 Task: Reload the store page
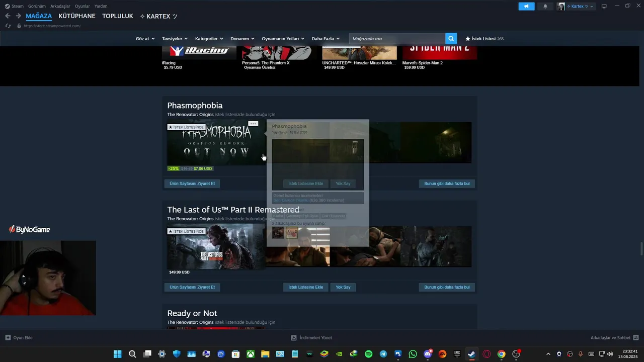(x=8, y=26)
